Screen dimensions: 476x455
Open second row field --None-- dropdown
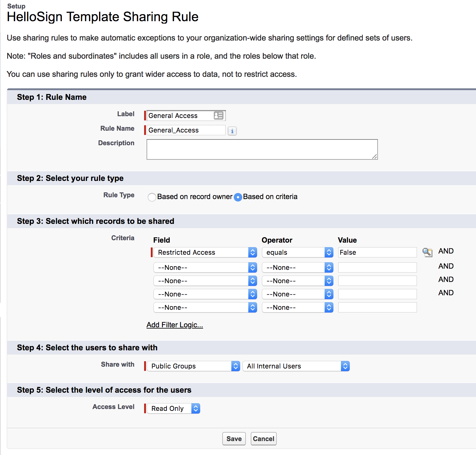tap(205, 267)
